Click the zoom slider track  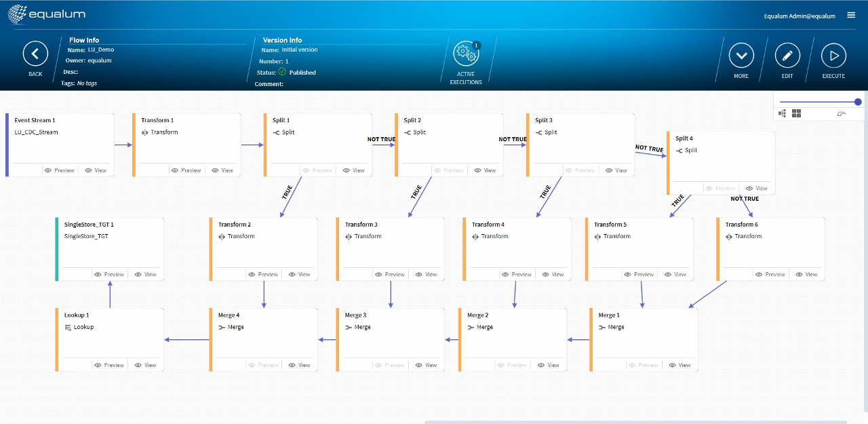coord(818,102)
